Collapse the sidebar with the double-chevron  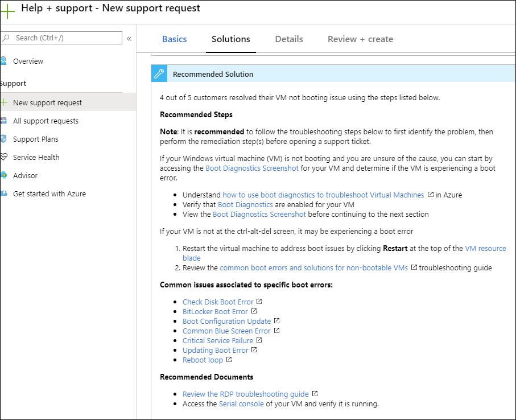coord(129,39)
